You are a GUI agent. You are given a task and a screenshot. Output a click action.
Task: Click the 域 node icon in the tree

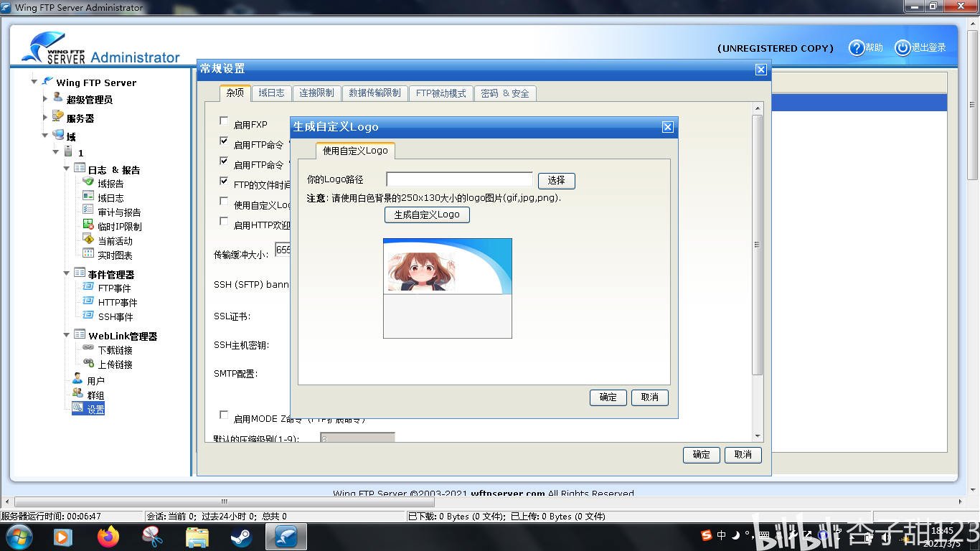click(58, 135)
